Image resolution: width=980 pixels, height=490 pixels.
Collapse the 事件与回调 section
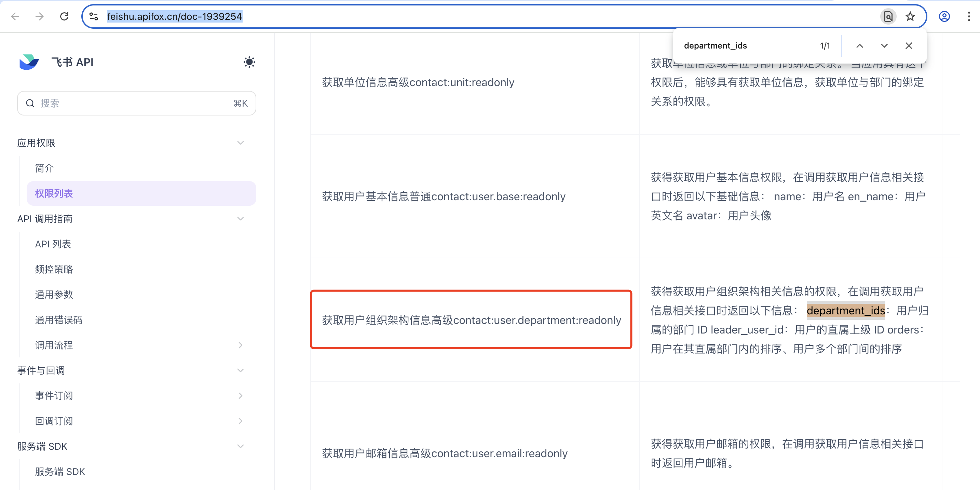241,370
